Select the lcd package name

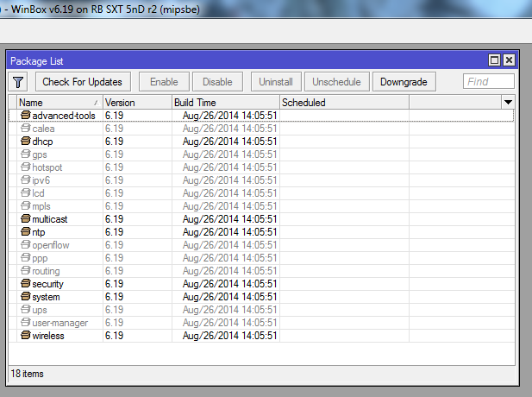click(38, 193)
